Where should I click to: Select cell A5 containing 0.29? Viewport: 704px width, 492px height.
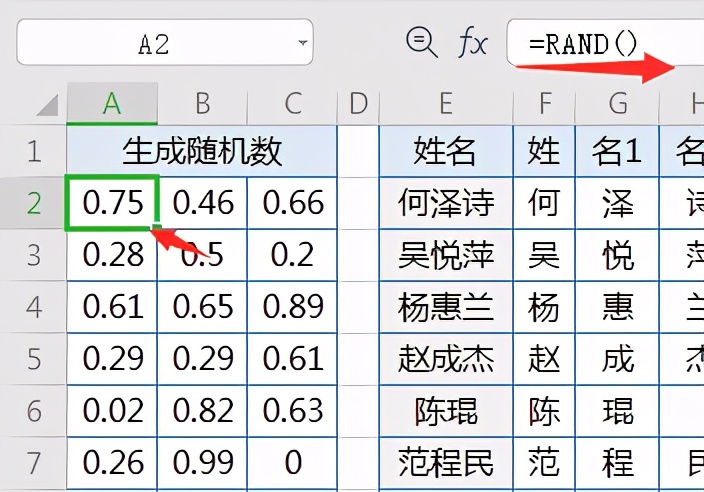[112, 359]
